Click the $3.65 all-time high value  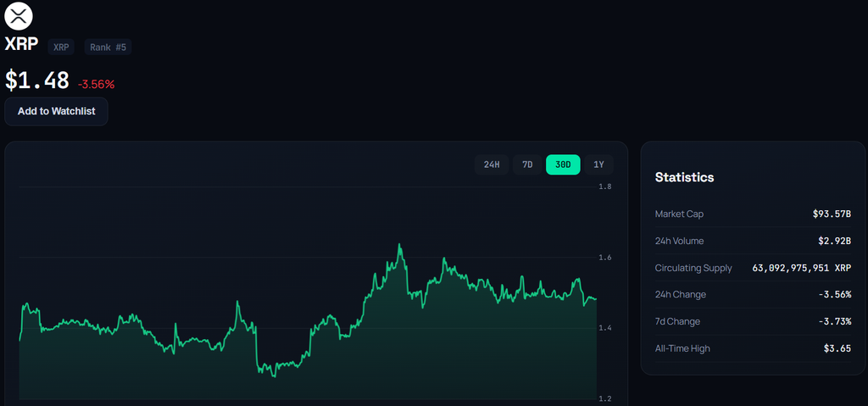click(837, 349)
